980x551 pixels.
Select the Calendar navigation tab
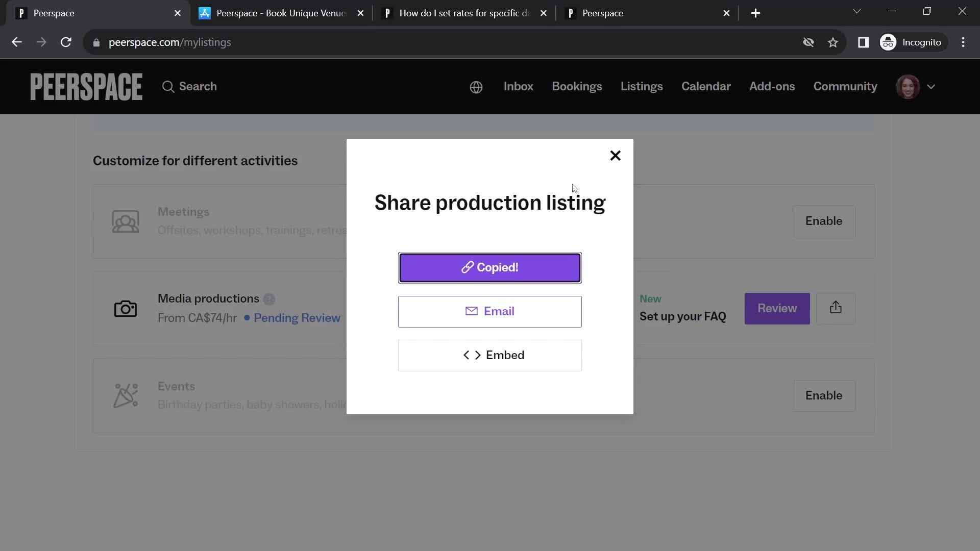pos(706,86)
